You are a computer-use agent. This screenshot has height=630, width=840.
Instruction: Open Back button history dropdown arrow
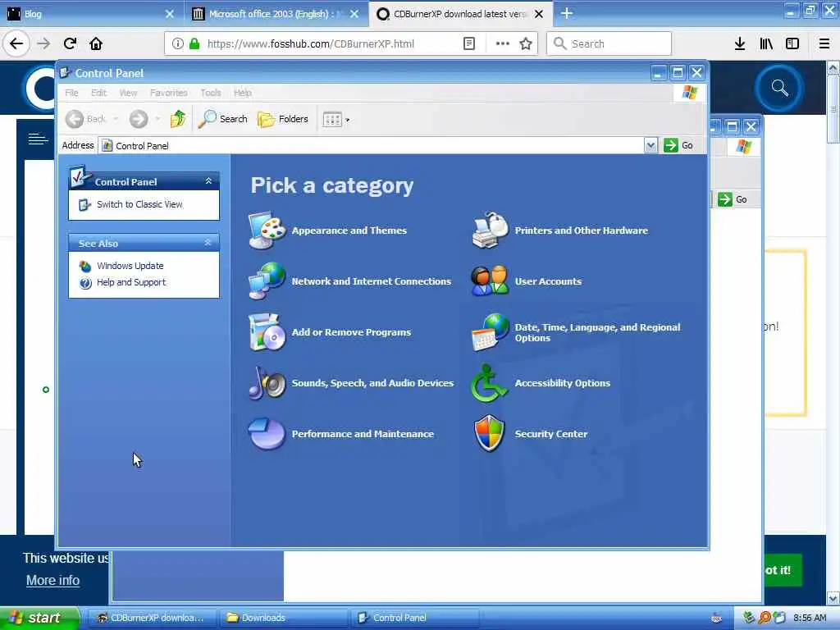[115, 119]
